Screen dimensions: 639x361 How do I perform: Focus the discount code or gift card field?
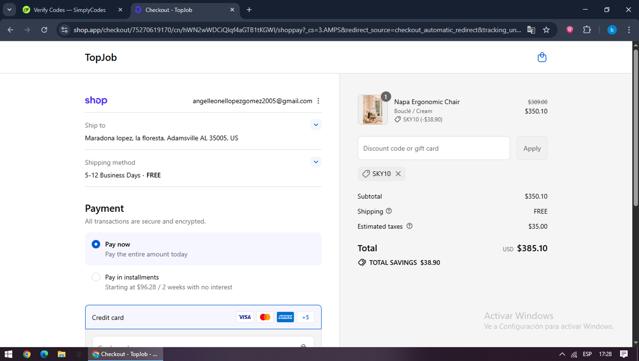point(434,148)
